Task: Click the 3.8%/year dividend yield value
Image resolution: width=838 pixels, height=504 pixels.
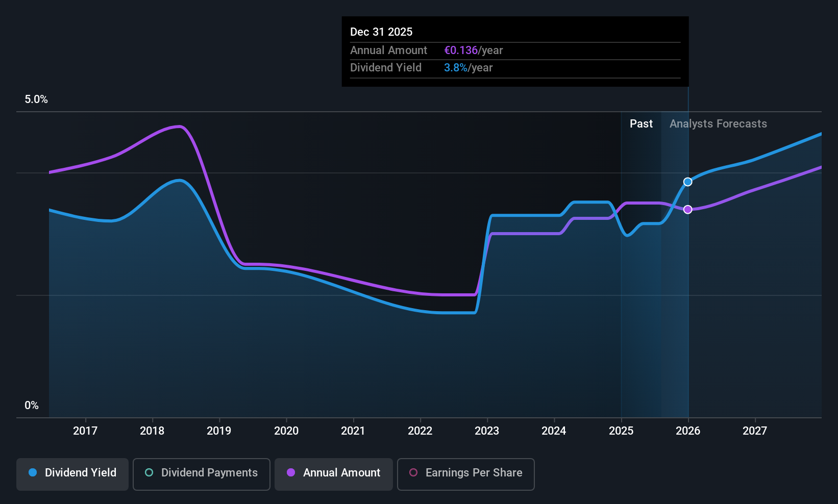Action: coord(469,68)
